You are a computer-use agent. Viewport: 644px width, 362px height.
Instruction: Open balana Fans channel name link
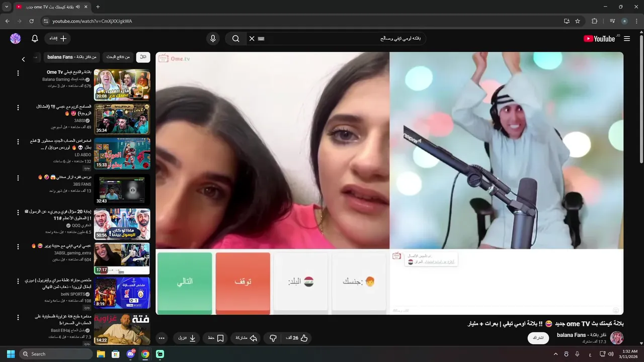(x=581, y=335)
